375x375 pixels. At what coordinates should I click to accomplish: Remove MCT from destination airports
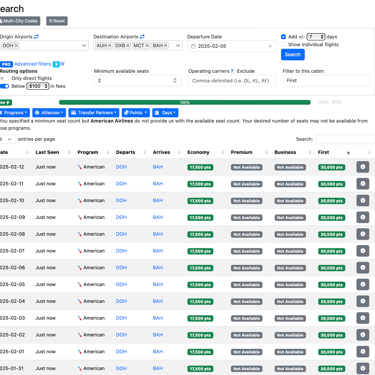[147, 45]
